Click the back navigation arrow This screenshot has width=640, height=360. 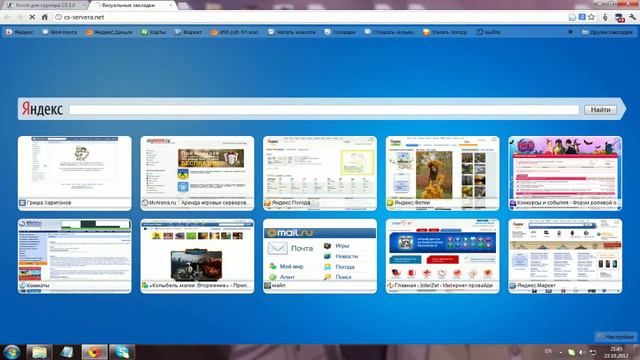[x=7, y=17]
